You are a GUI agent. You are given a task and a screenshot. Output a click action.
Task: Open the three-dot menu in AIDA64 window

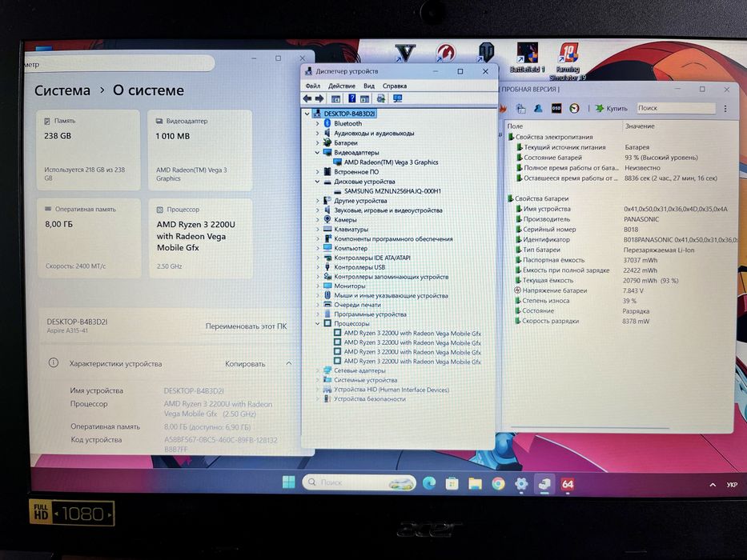click(725, 109)
